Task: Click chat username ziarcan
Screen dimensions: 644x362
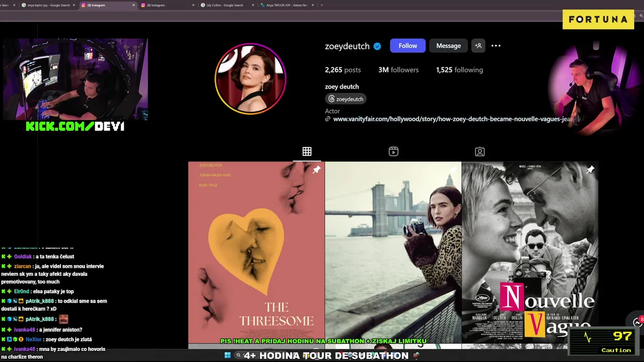Action: (x=23, y=266)
